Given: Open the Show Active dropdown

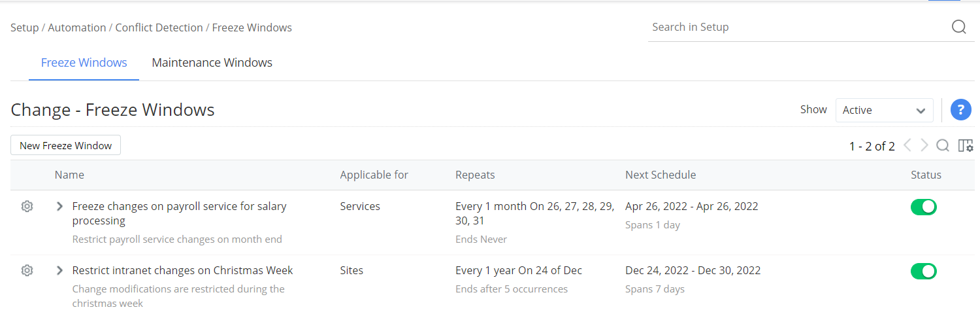Looking at the screenshot, I should click(884, 110).
